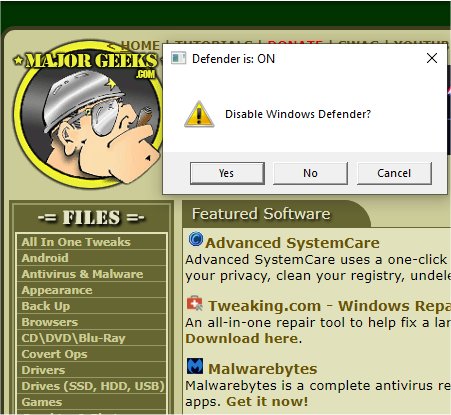Browse the Covert Ops category
The image size is (451, 415).
click(91, 354)
